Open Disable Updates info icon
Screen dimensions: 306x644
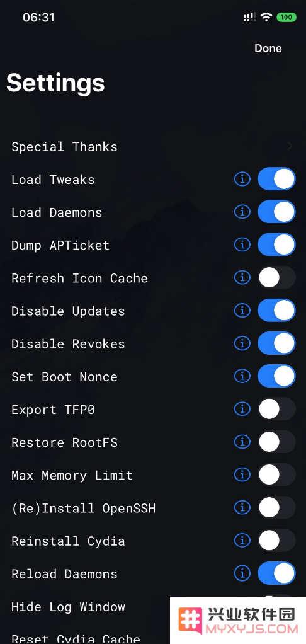coord(242,311)
